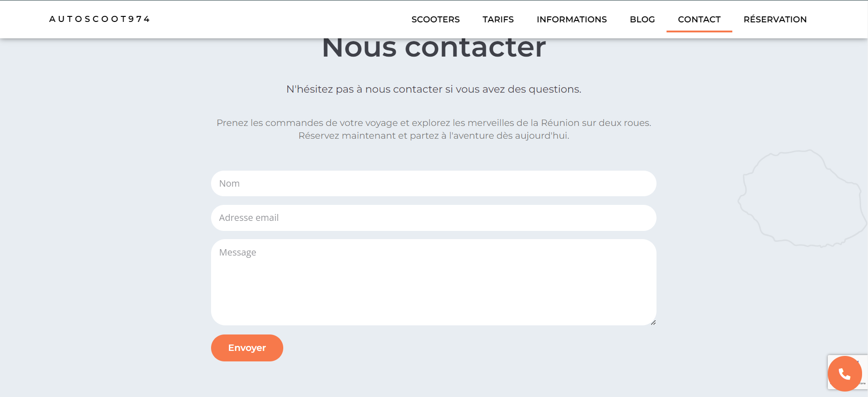
Task: Open the RÉSERVATION page
Action: [775, 20]
